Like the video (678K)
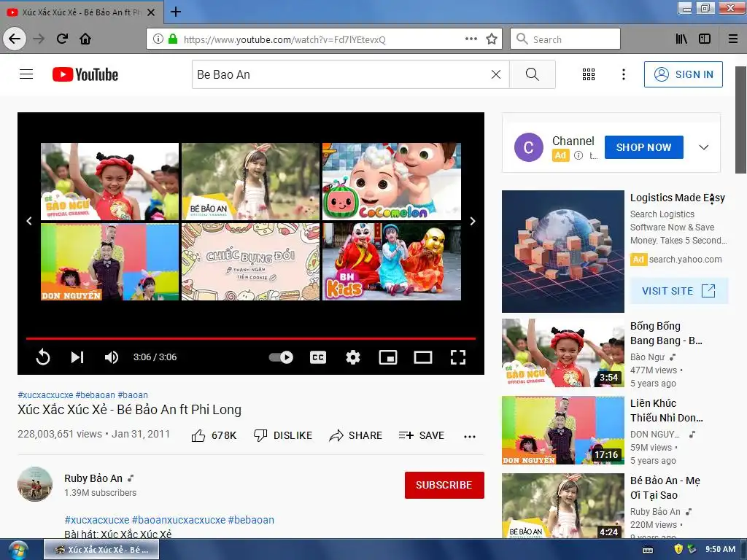Screen dimensions: 747x560 coord(214,435)
